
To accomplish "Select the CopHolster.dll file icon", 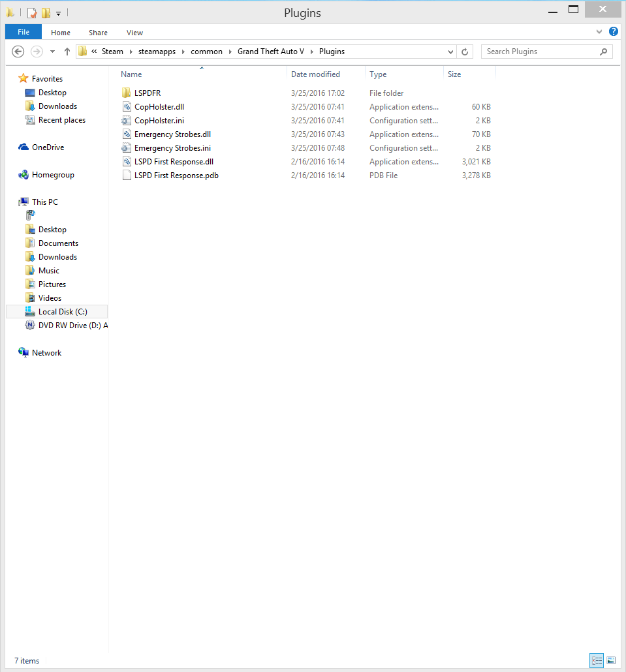I will pyautogui.click(x=127, y=107).
